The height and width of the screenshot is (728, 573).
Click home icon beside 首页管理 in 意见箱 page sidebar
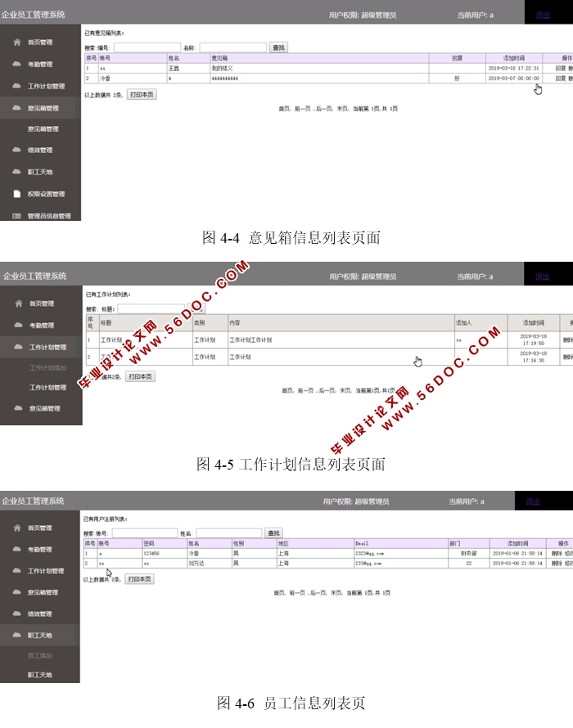16,42
